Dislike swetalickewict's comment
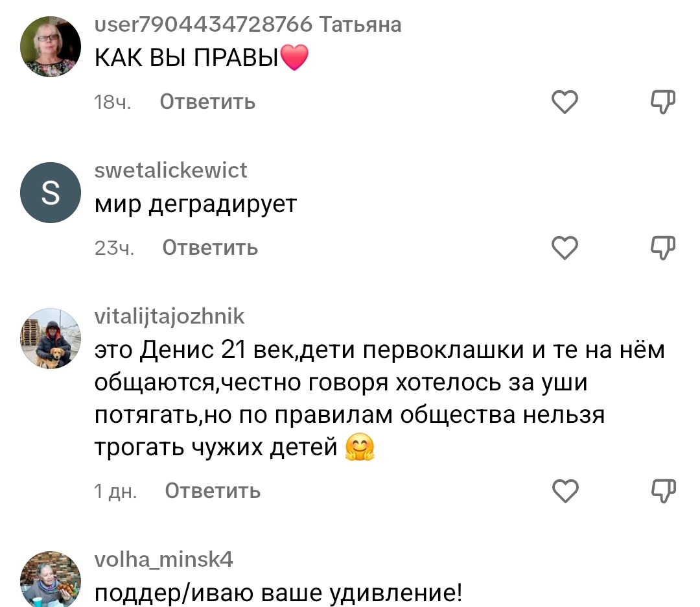This screenshot has height=607, width=700. click(662, 247)
